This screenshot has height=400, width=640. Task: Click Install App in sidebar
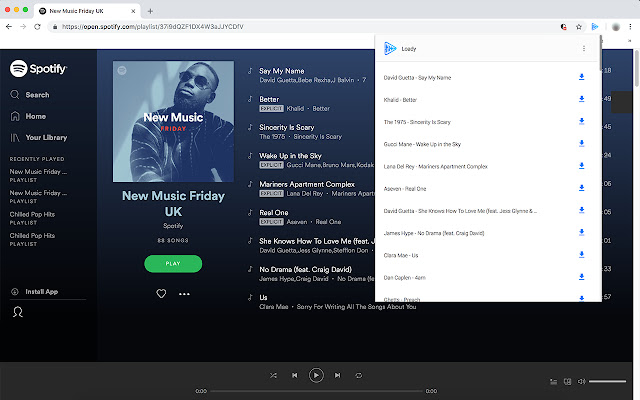tap(34, 291)
